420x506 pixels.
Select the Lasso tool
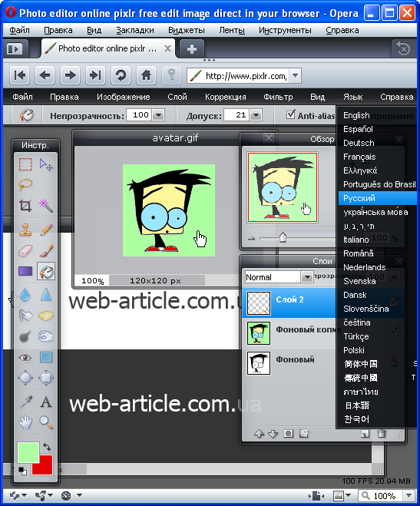[25, 185]
